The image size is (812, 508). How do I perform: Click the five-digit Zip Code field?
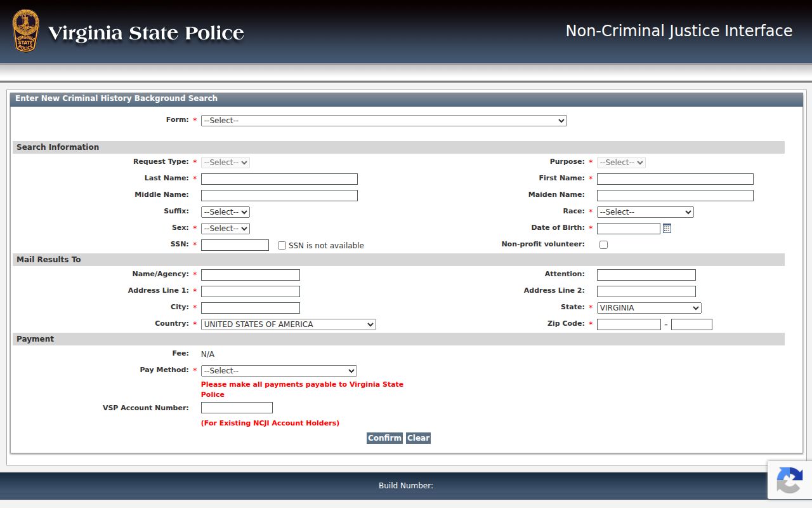click(x=629, y=324)
